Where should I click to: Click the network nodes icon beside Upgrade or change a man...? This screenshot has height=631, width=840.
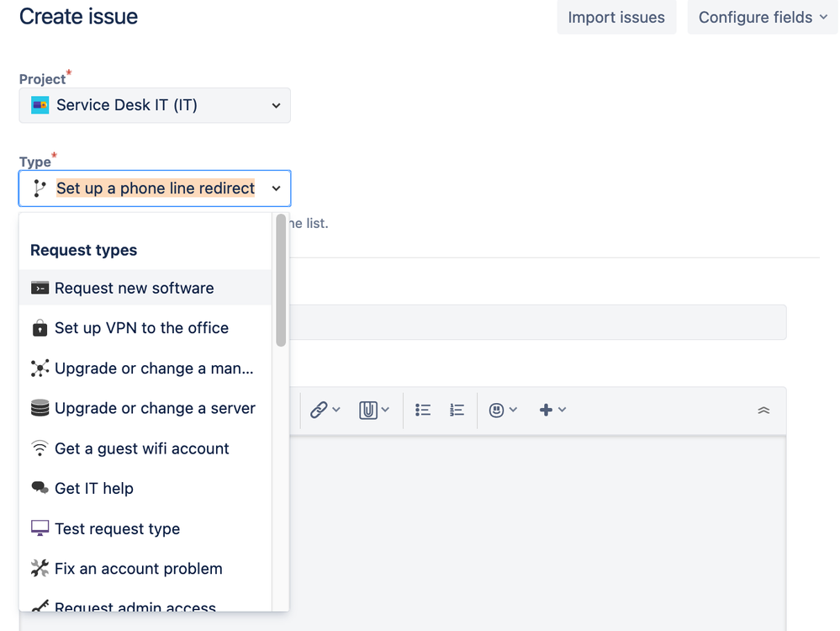pyautogui.click(x=40, y=369)
